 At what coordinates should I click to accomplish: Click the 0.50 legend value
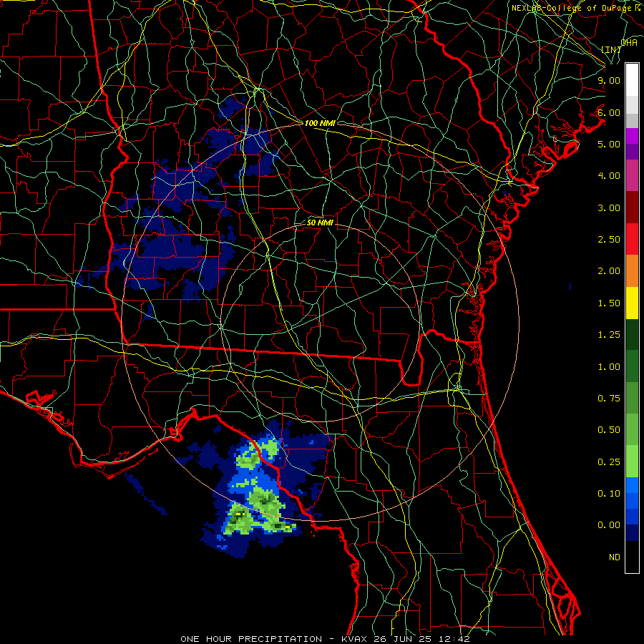[x=609, y=430]
